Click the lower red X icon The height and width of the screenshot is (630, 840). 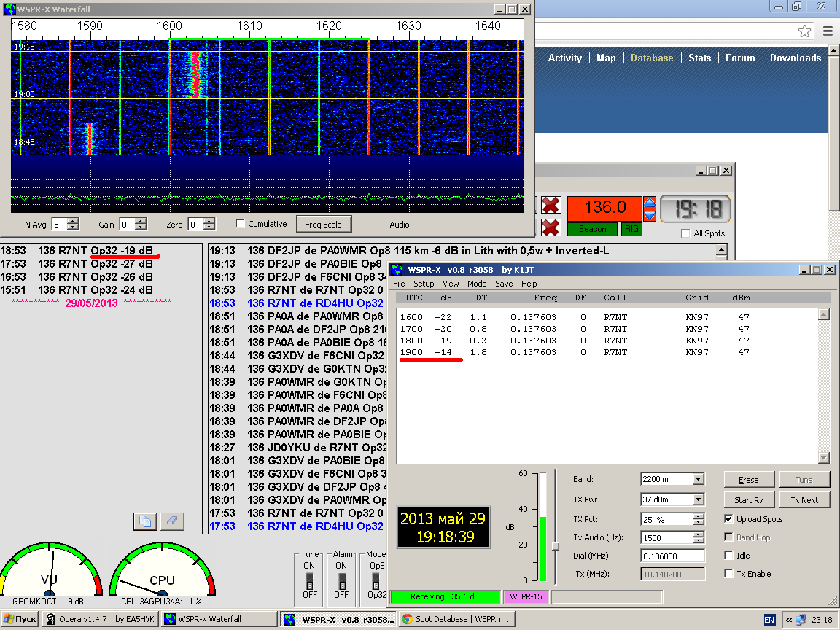point(551,227)
